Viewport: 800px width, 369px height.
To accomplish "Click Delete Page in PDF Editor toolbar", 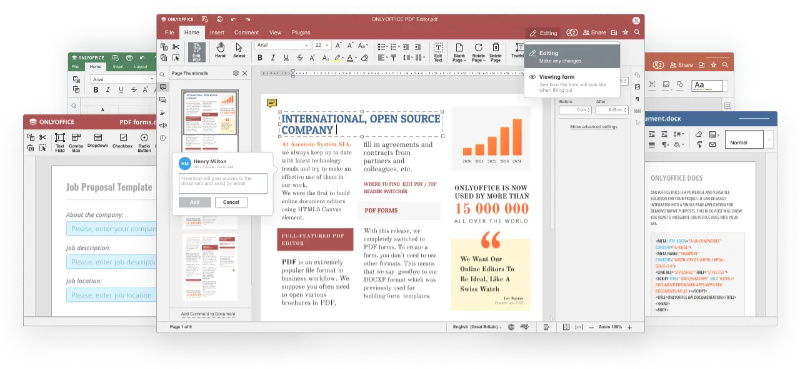I will click(x=495, y=52).
